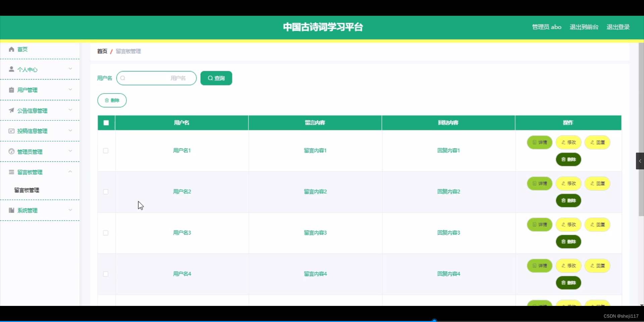The image size is (644, 322).
Task: Click the document icon beside 用户管理
Action: (x=12, y=90)
